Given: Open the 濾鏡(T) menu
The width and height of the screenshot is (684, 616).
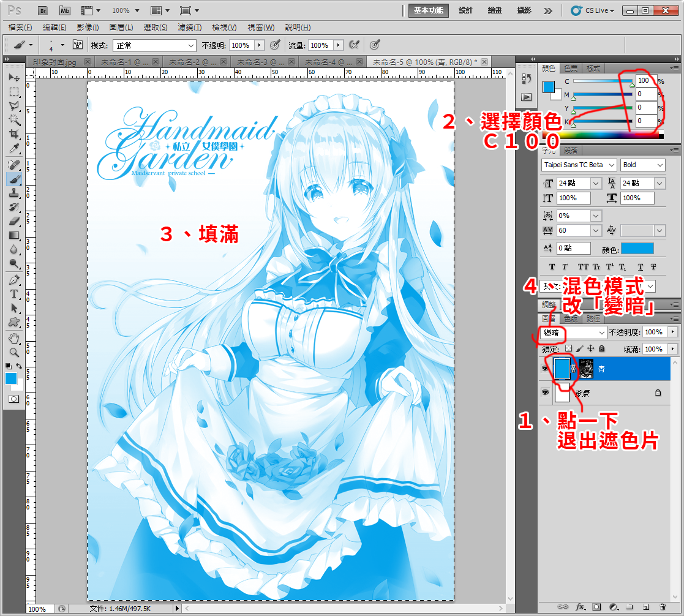Looking at the screenshot, I should point(189,28).
